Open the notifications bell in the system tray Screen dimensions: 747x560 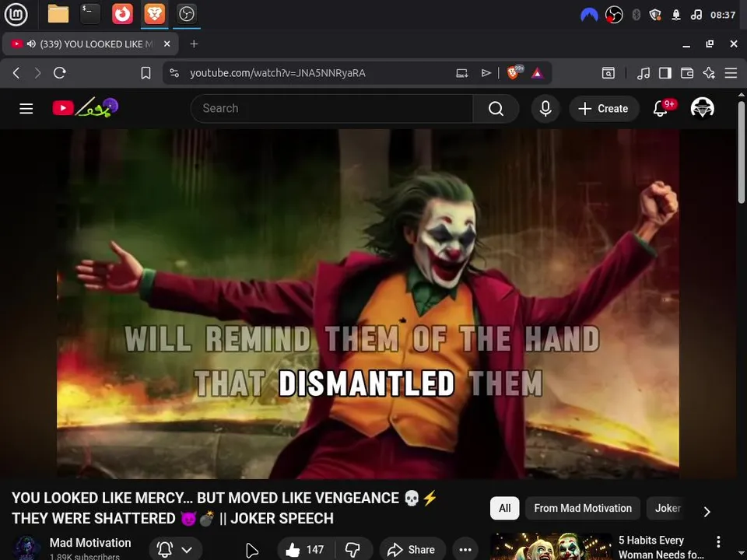(675, 15)
